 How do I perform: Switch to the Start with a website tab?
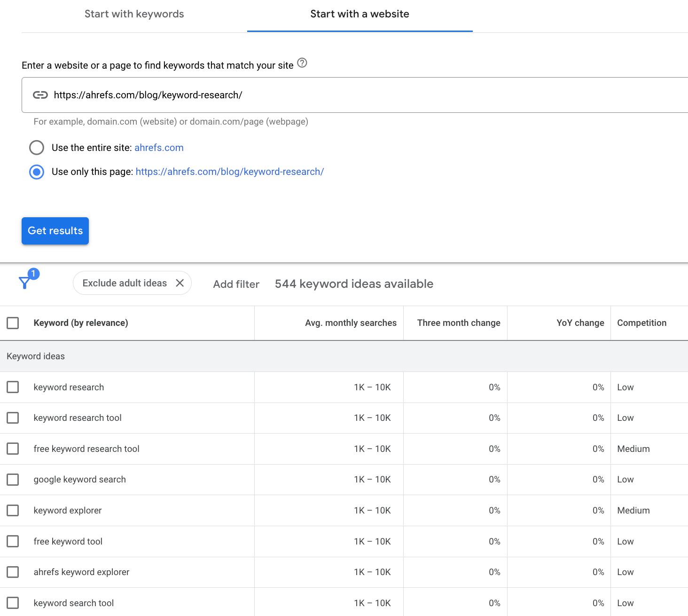pyautogui.click(x=360, y=14)
